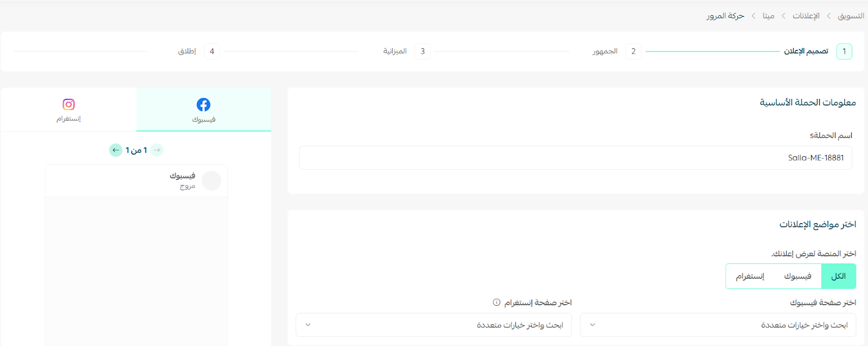Click the Facebook logo icon in preview tabs
Screen dimensions: 868x346
click(x=203, y=104)
